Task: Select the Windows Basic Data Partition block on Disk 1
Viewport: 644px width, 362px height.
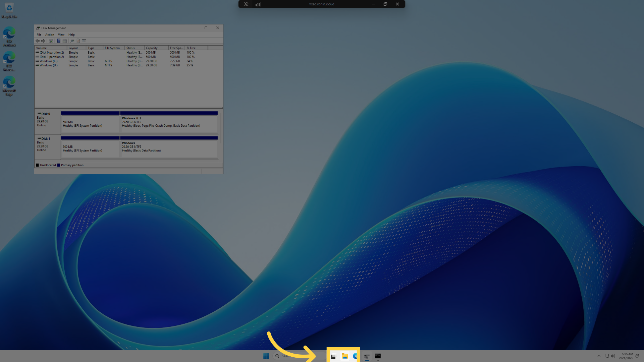Action: pyautogui.click(x=169, y=147)
